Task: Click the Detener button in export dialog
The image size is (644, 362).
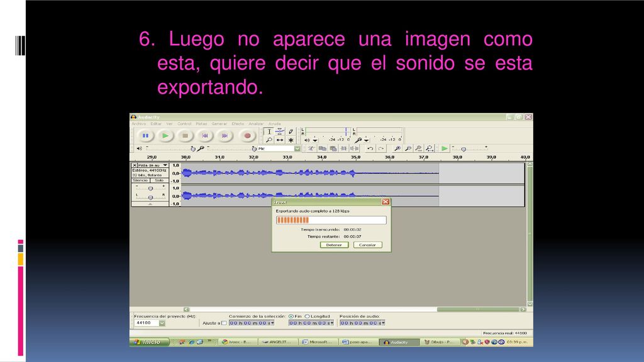Action: tap(334, 245)
